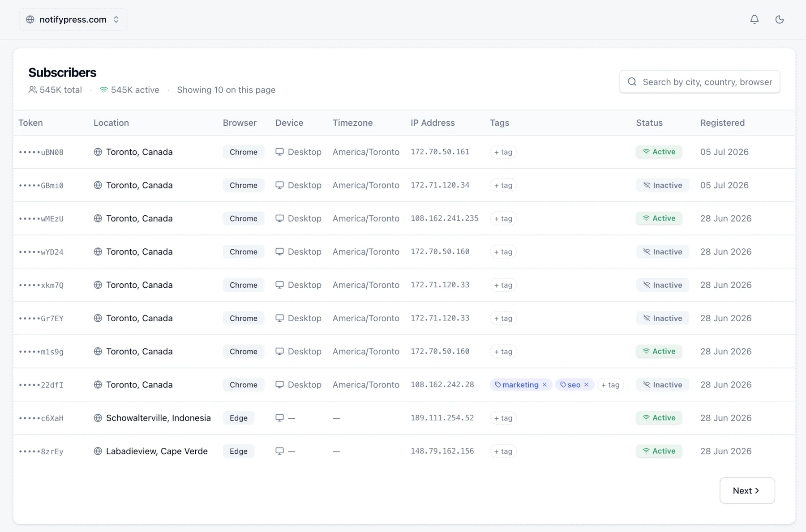The width and height of the screenshot is (806, 532).
Task: Add a tag to token c6XaH
Action: [x=503, y=418]
